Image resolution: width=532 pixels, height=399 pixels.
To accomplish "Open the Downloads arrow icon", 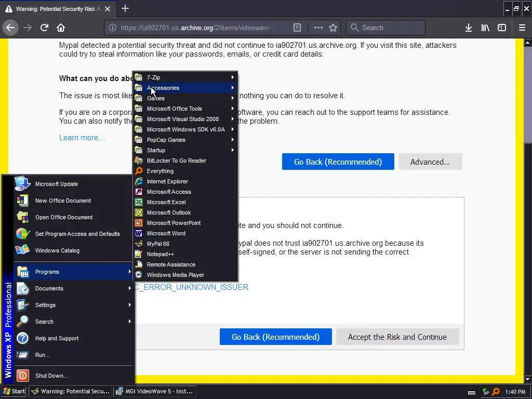I will 469,28.
